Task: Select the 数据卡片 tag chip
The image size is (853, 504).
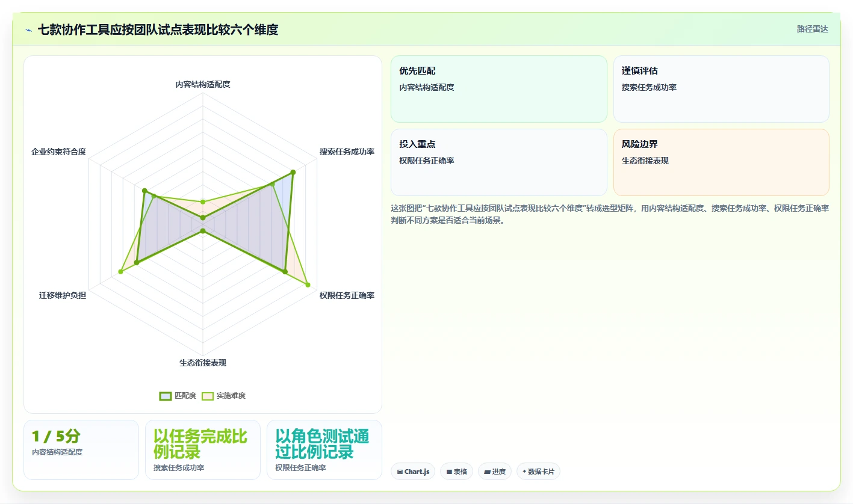Action: (x=538, y=472)
